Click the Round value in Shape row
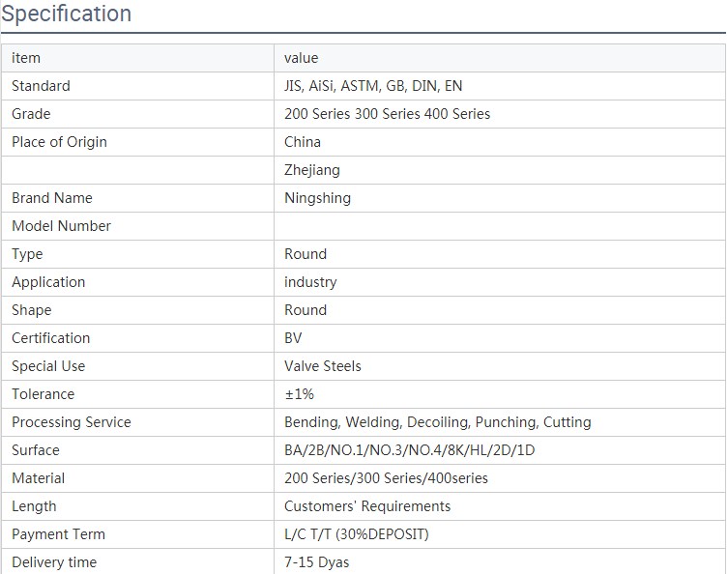 [x=306, y=310]
